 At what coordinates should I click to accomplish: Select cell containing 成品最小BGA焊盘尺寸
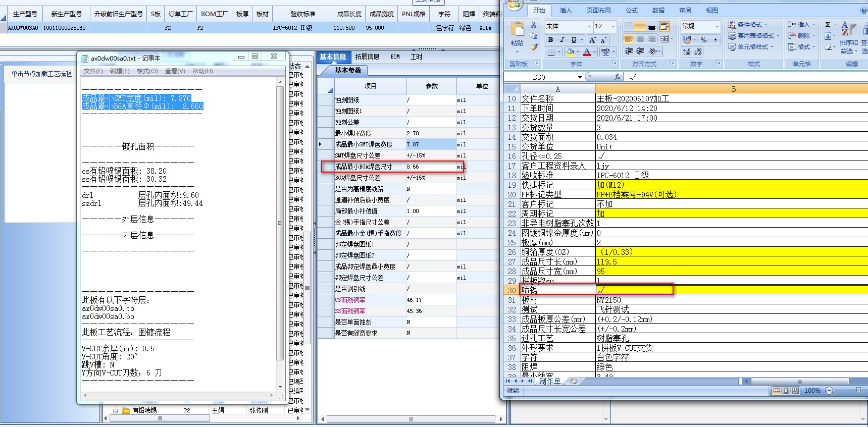370,167
